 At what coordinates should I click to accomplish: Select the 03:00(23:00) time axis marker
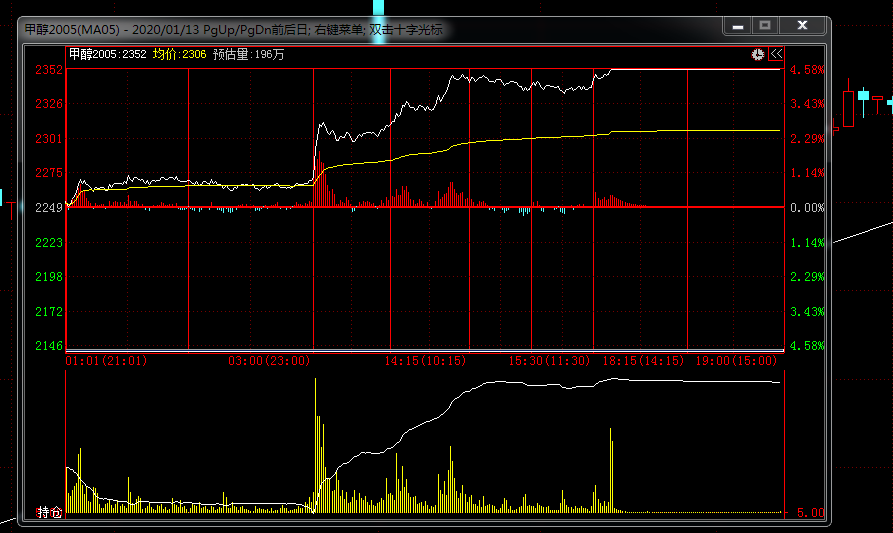point(269,360)
